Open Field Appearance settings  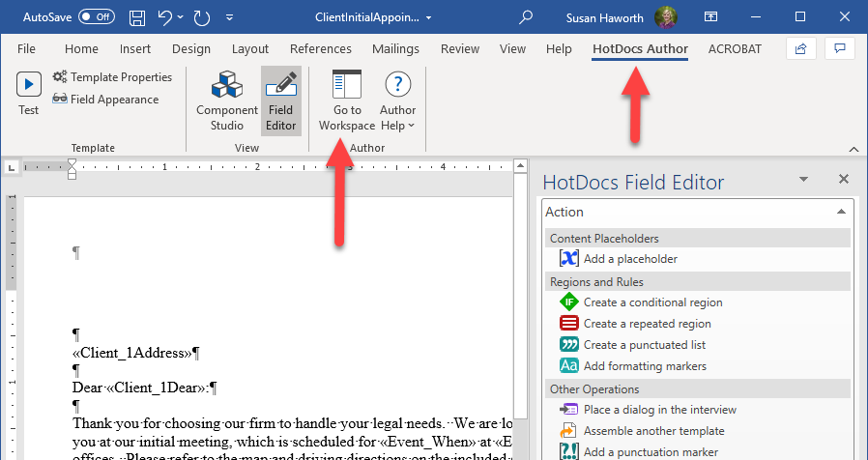coord(105,100)
